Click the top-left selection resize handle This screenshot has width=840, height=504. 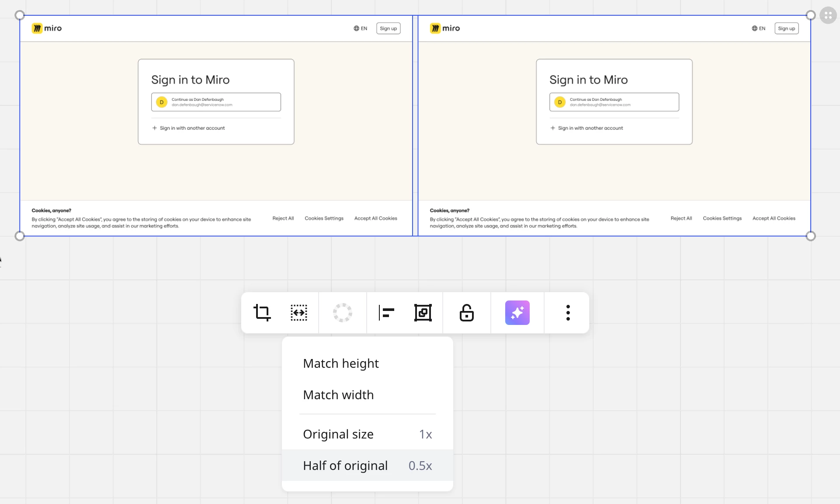click(20, 15)
